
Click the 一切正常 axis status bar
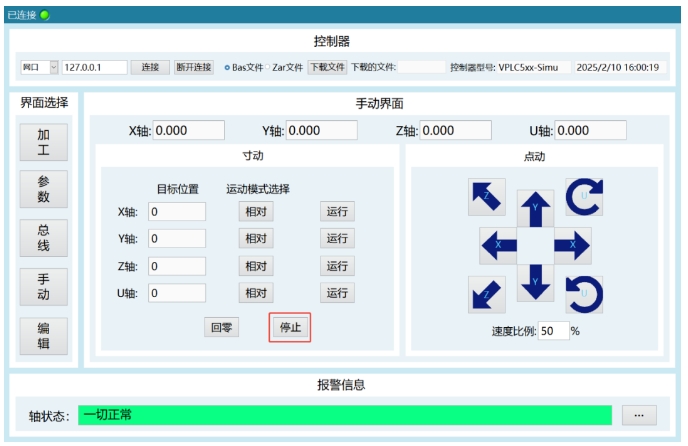345,415
